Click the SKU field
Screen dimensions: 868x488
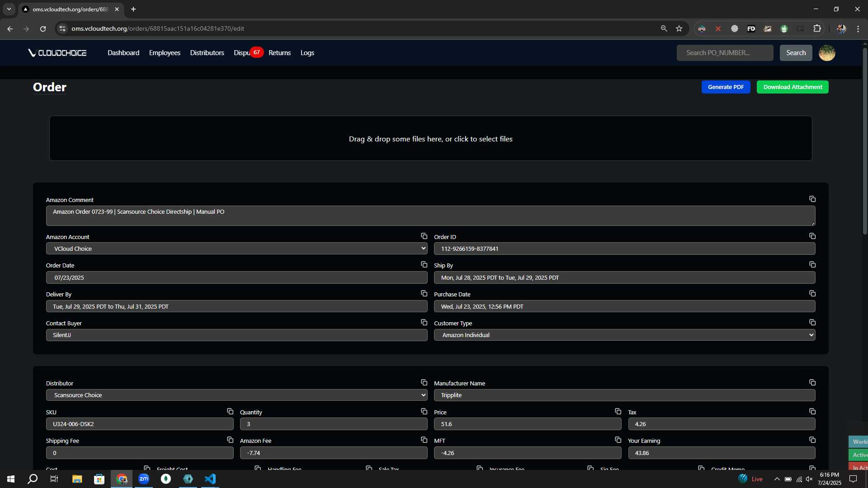[x=140, y=424]
